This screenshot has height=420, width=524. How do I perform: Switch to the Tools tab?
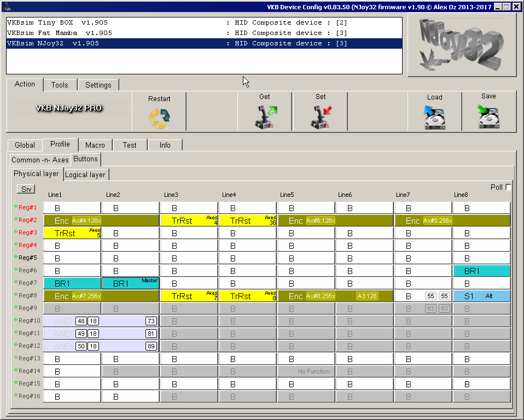[60, 85]
